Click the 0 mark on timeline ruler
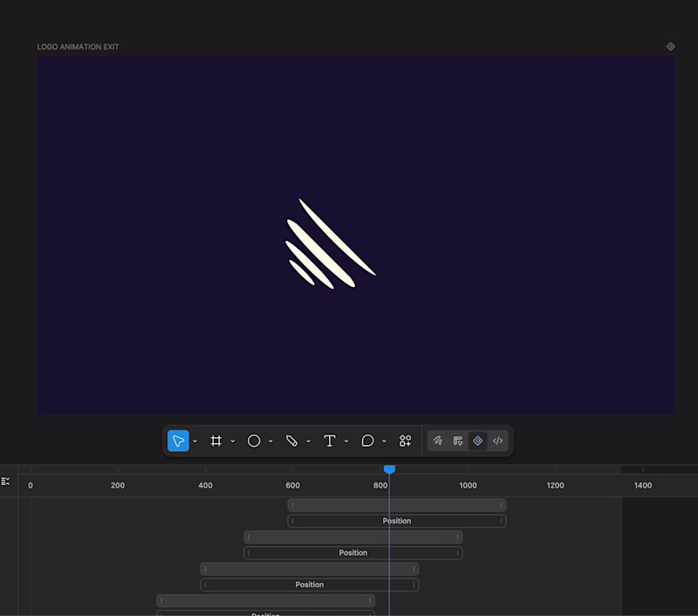 tap(31, 486)
